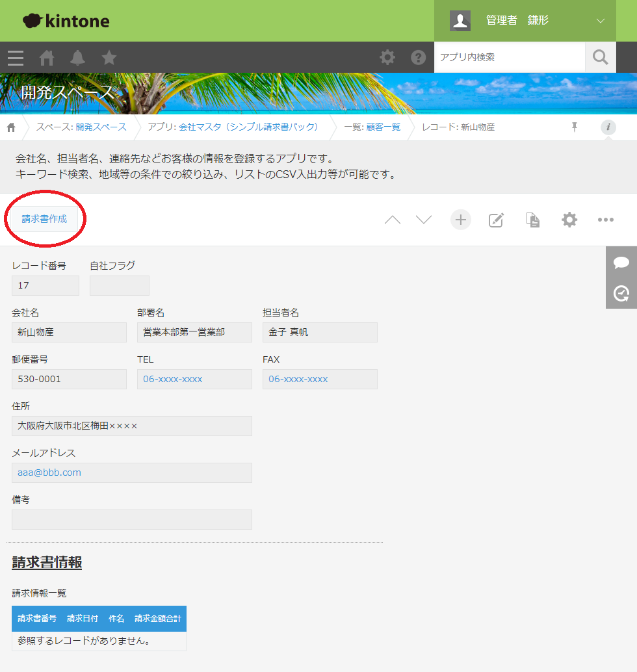This screenshot has width=637, height=672.
Task: Click the 請求書作成 button
Action: [x=45, y=219]
